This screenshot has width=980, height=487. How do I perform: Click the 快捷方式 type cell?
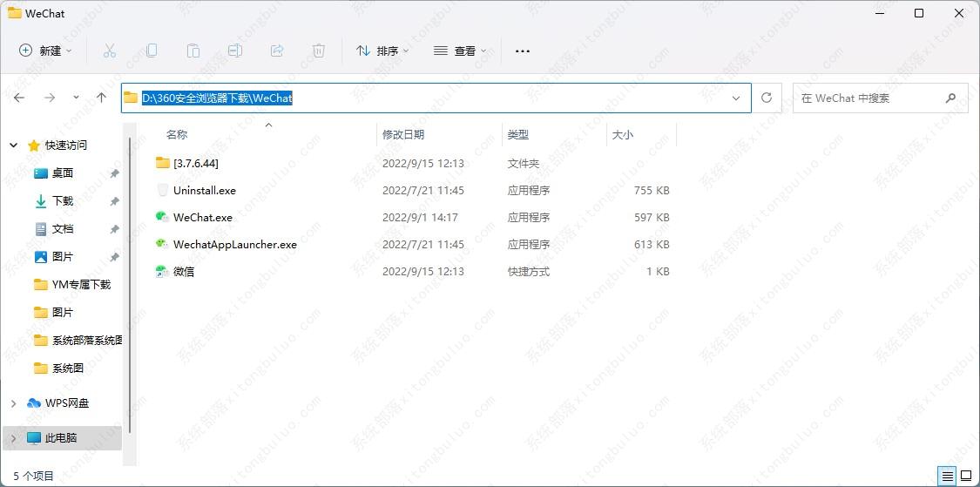pos(529,271)
